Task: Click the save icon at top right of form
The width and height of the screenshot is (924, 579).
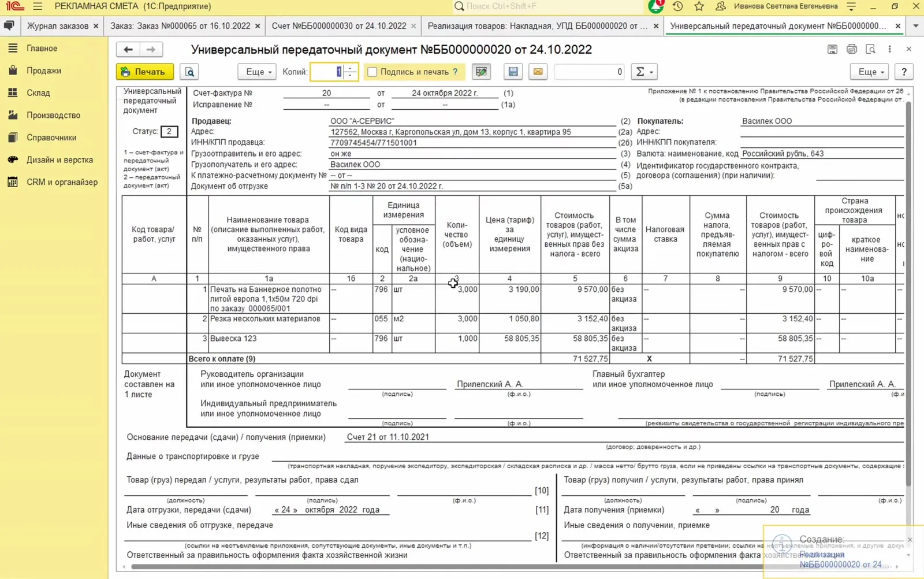Action: point(832,49)
